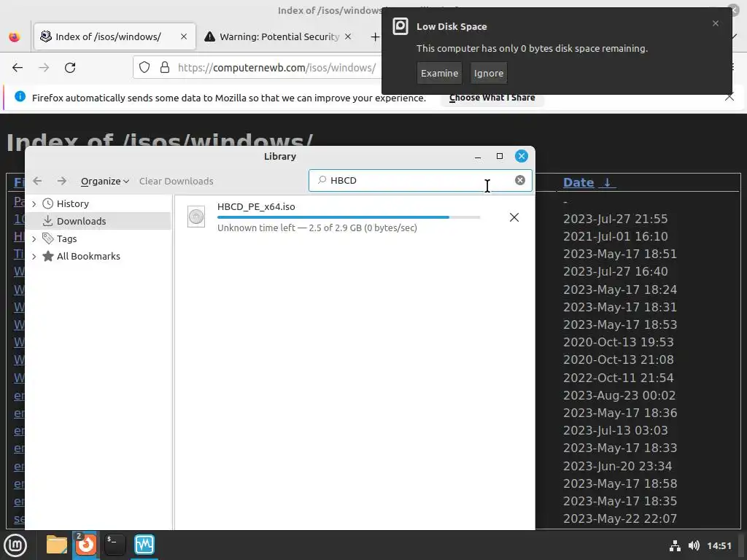Click the URL address bar
Screen dimensions: 747x560
coord(276,68)
